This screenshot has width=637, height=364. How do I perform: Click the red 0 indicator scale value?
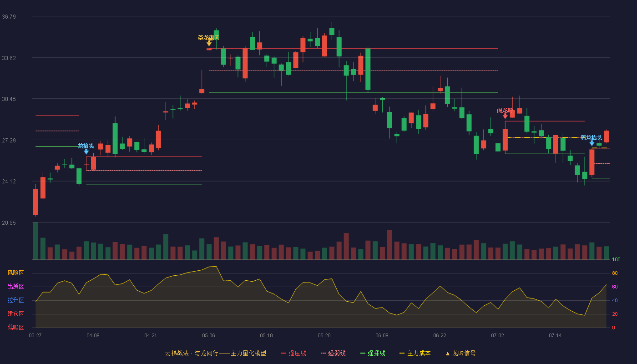tap(613, 328)
